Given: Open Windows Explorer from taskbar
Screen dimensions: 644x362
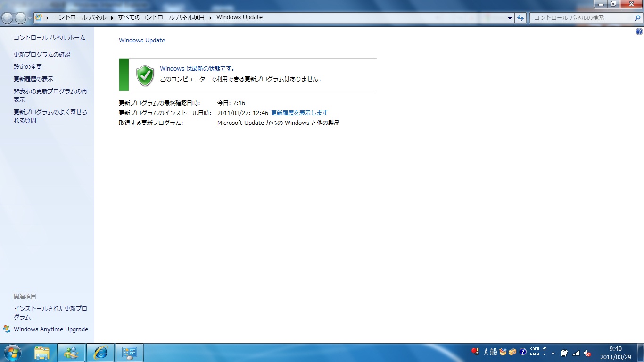Looking at the screenshot, I should [42, 353].
